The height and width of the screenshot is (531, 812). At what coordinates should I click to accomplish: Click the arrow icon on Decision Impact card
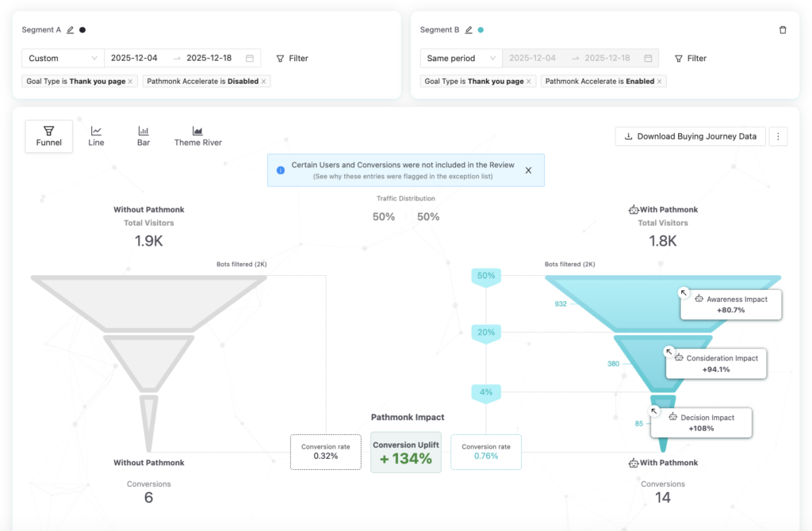[x=655, y=411]
